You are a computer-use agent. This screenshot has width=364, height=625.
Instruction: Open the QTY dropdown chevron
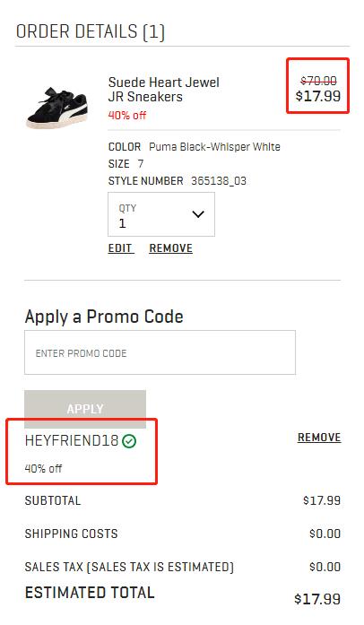[x=198, y=214]
